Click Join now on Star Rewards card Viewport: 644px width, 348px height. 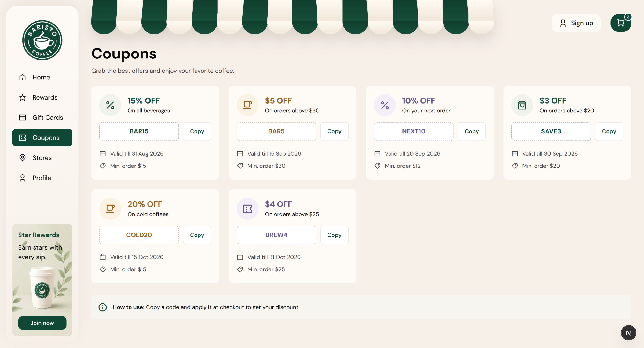click(42, 323)
